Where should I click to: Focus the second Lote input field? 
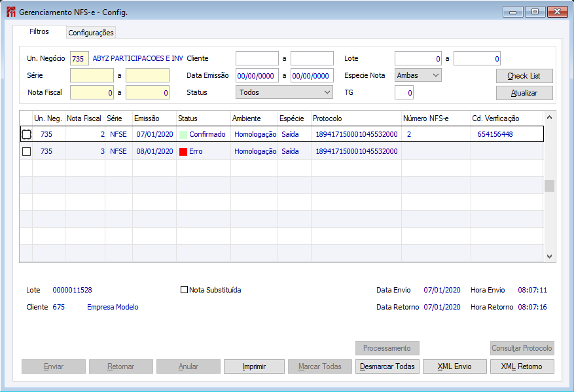[x=477, y=58]
